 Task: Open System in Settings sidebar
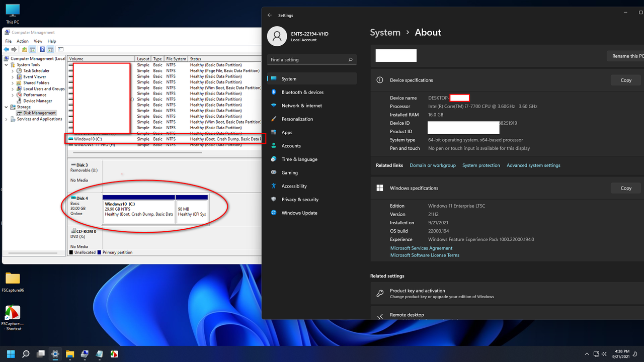[312, 78]
